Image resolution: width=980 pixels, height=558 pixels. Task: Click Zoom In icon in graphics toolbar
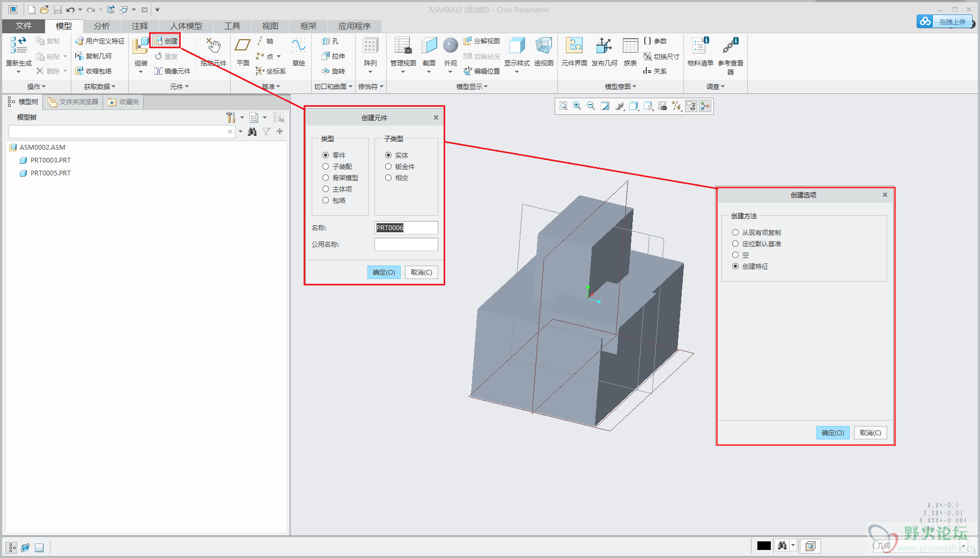click(577, 106)
